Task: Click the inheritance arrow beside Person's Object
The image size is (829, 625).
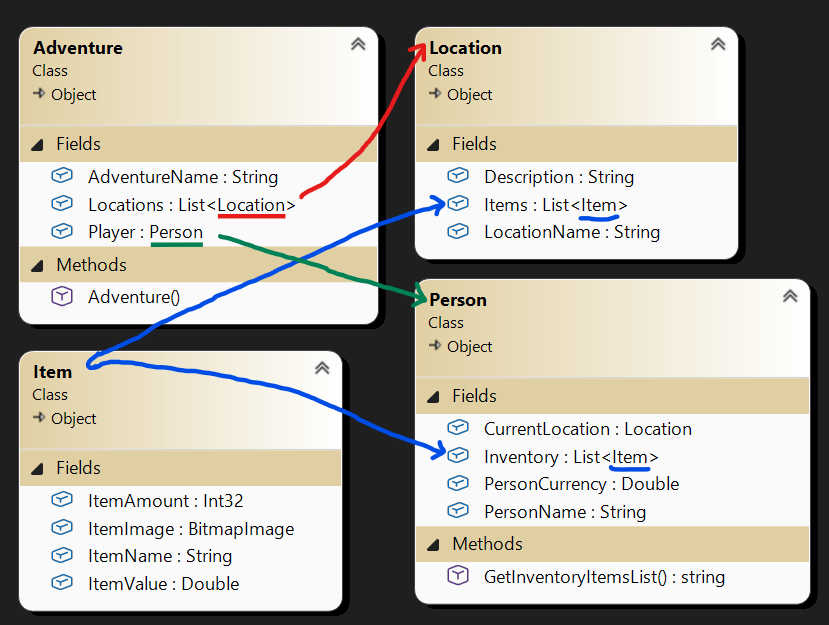Action: click(435, 346)
